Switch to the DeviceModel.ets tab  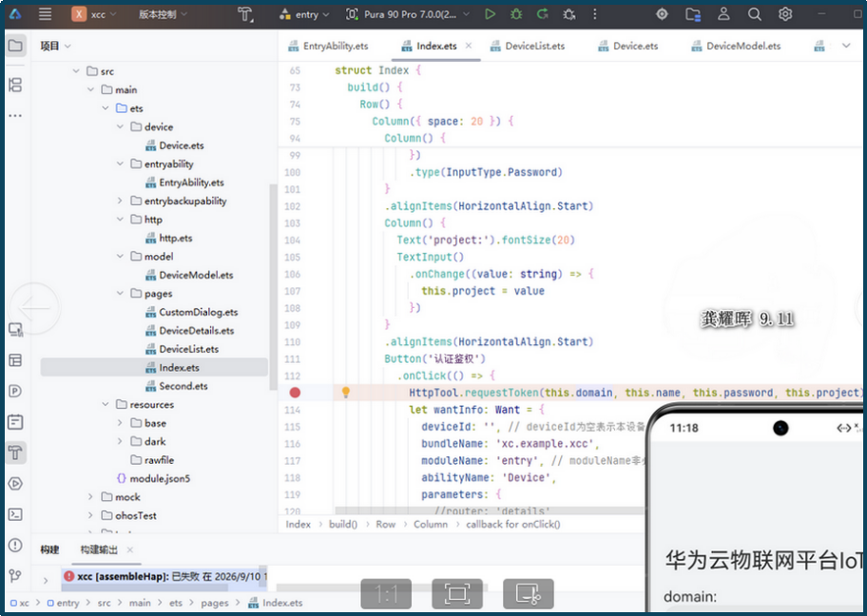tap(736, 46)
